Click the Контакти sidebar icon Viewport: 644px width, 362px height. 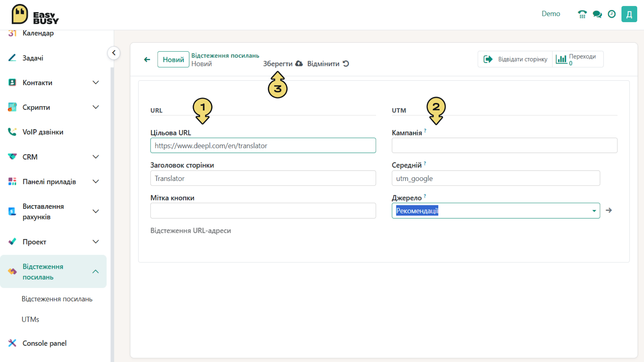click(12, 82)
